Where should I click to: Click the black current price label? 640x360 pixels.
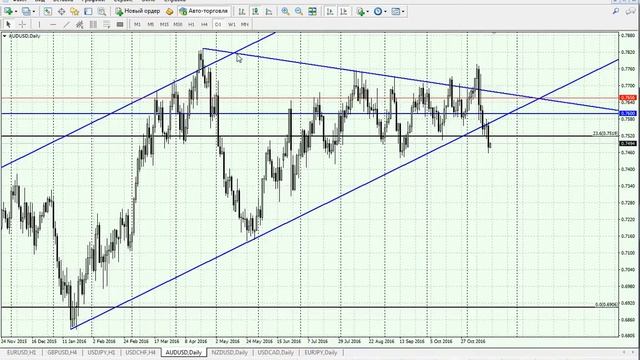628,144
